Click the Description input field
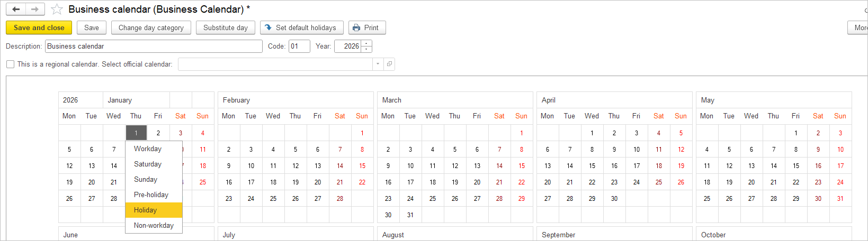This screenshot has height=241, width=868. coord(154,46)
